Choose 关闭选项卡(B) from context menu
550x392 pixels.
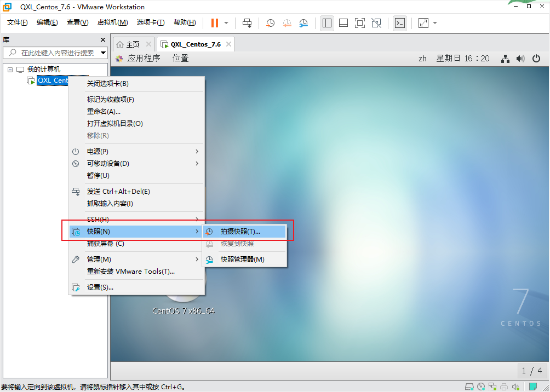(137, 84)
